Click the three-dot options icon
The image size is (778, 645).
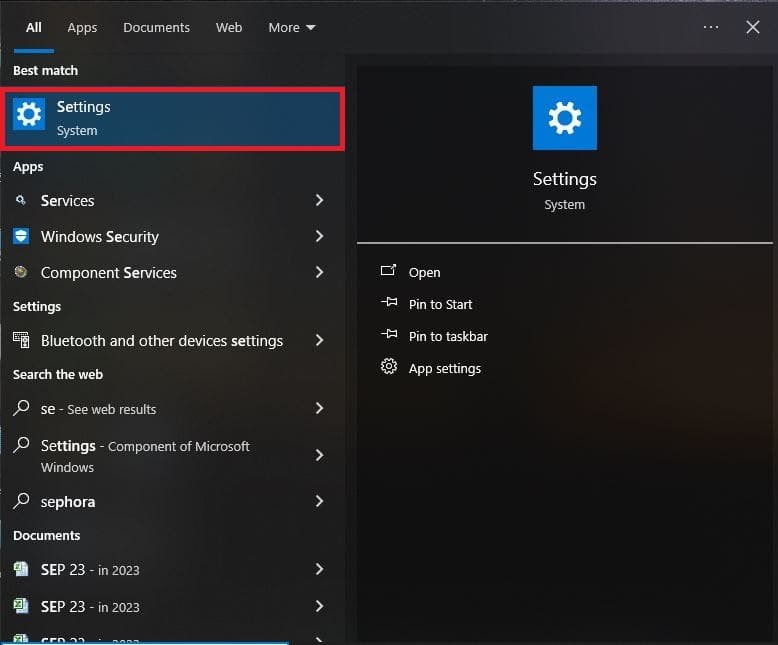click(710, 27)
